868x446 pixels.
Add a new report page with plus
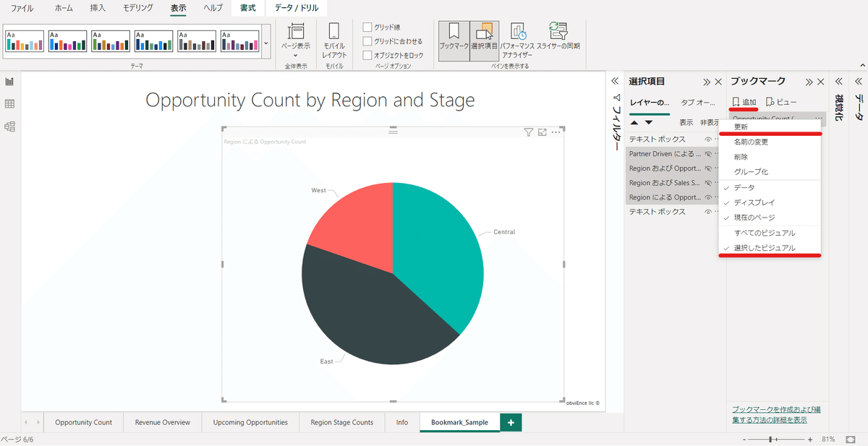511,422
